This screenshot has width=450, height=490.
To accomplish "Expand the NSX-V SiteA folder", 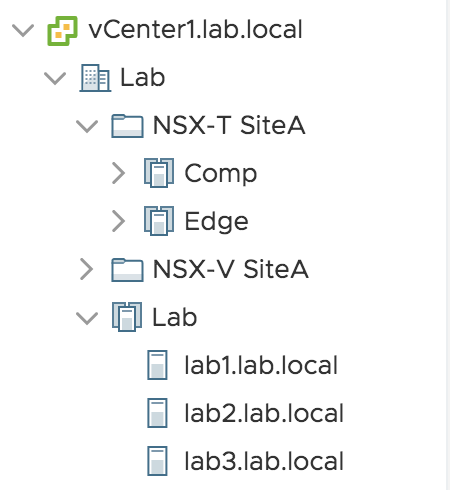I will tap(87, 269).
